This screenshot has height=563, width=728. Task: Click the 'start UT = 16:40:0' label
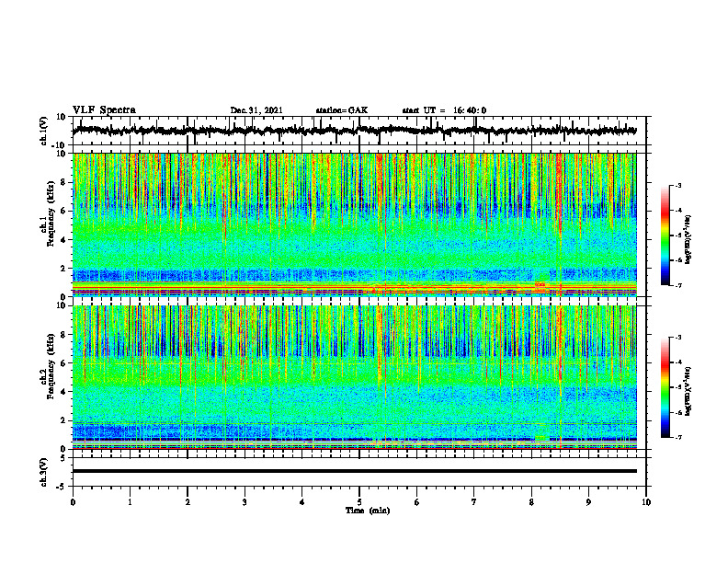pyautogui.click(x=444, y=110)
